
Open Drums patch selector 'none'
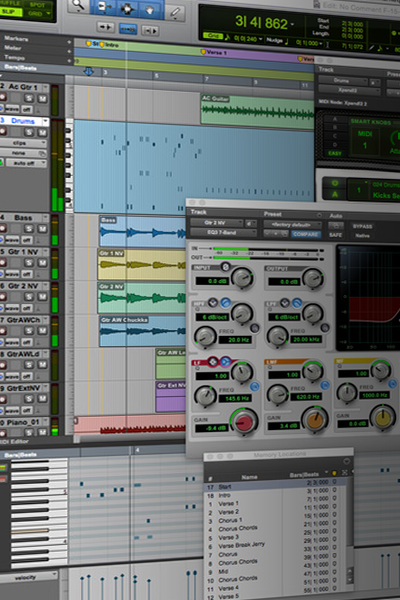coord(22,153)
